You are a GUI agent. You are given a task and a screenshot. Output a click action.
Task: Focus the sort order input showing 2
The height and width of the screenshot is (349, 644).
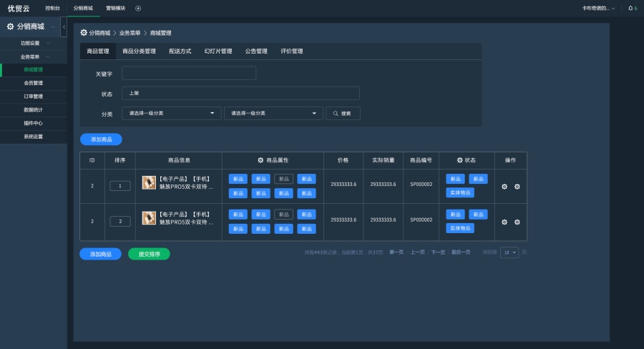coord(120,221)
